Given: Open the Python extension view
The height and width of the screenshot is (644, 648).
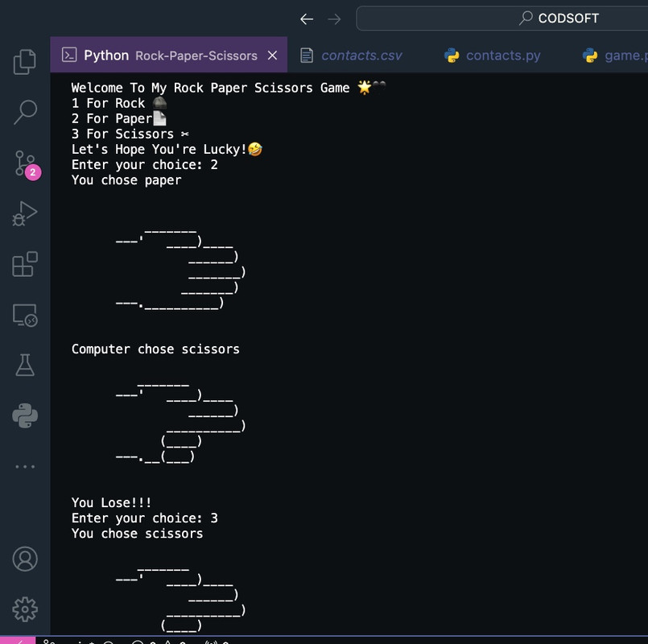Looking at the screenshot, I should [x=25, y=415].
